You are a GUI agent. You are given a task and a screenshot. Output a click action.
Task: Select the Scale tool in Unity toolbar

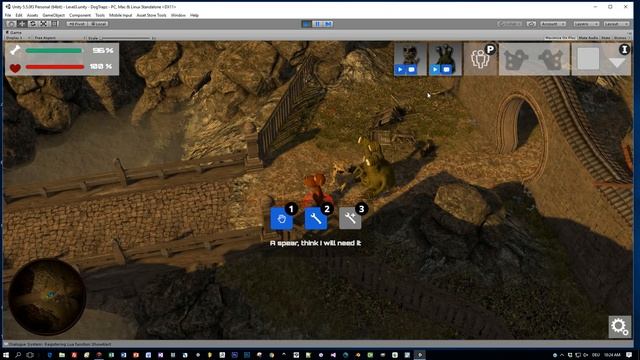43,24
